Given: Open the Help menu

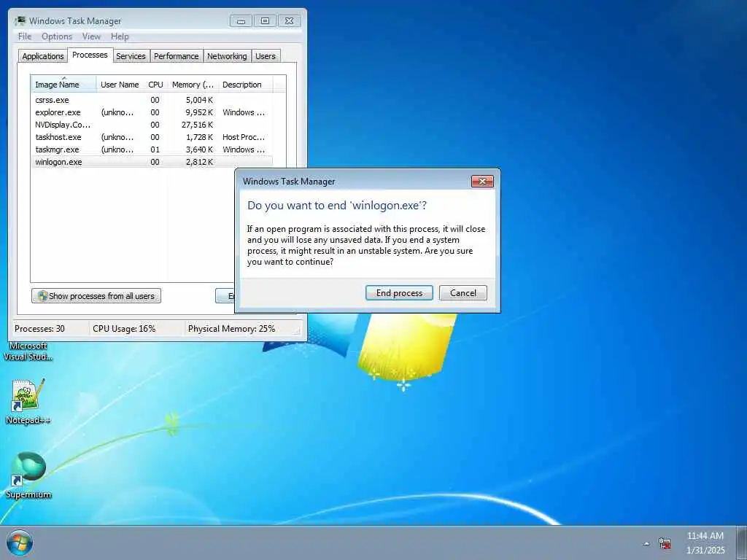Looking at the screenshot, I should [120, 36].
